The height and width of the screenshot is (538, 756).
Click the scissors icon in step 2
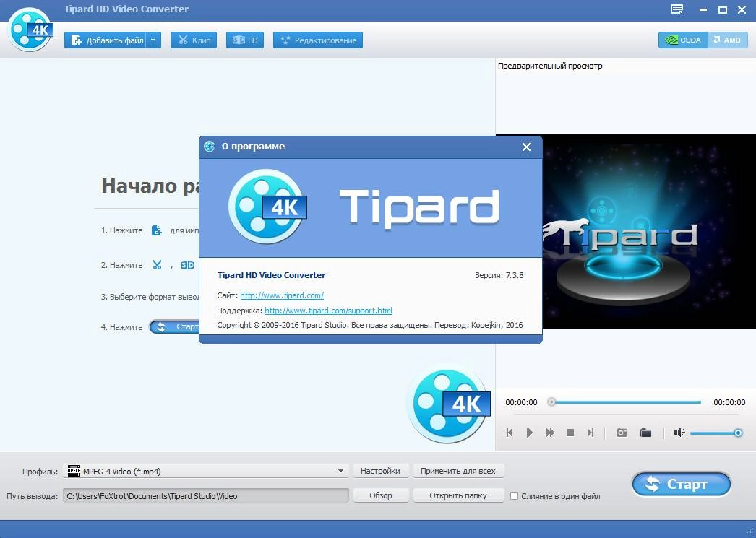coord(157,265)
